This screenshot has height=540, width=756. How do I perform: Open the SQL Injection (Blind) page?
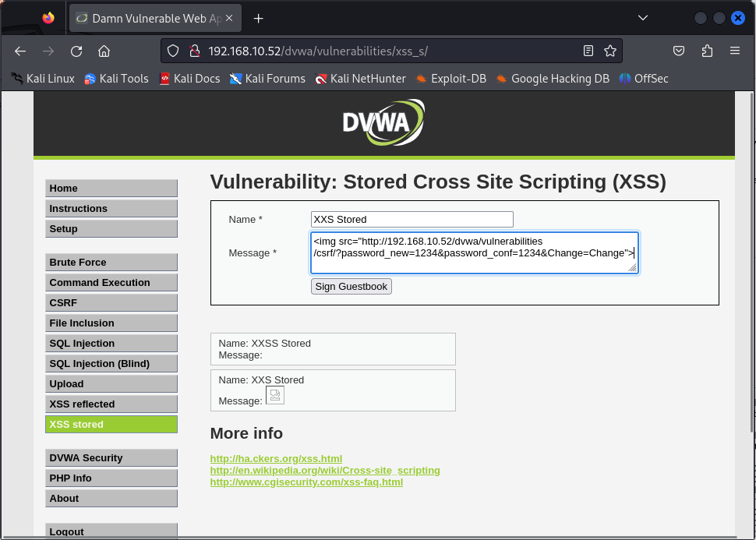(111, 364)
